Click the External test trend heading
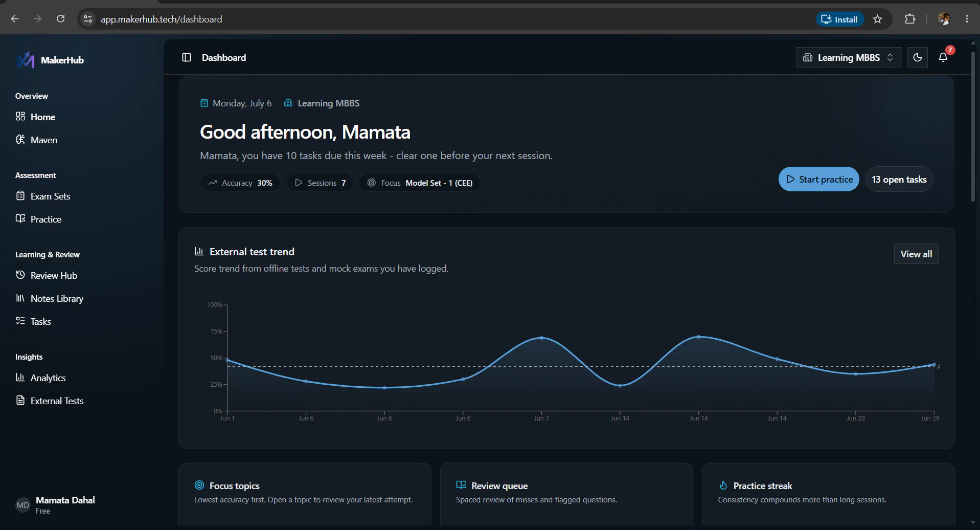The width and height of the screenshot is (980, 530). tap(252, 252)
